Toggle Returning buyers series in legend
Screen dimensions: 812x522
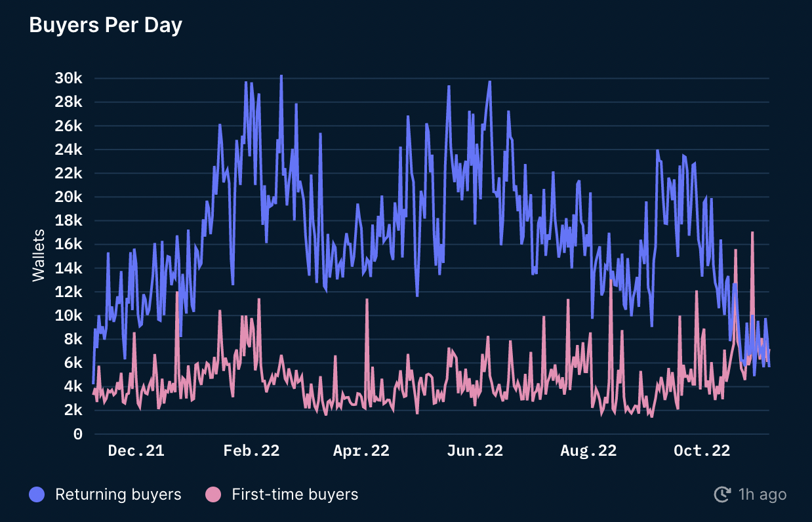point(105,494)
